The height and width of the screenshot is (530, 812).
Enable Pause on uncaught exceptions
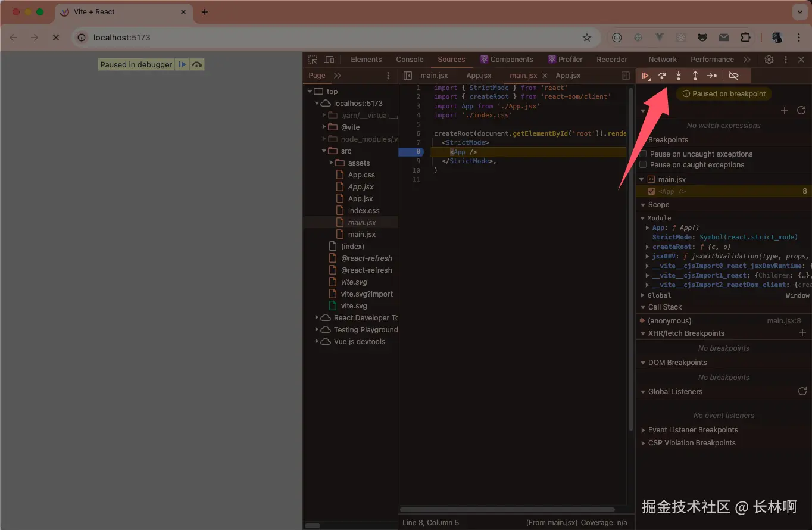(x=643, y=154)
